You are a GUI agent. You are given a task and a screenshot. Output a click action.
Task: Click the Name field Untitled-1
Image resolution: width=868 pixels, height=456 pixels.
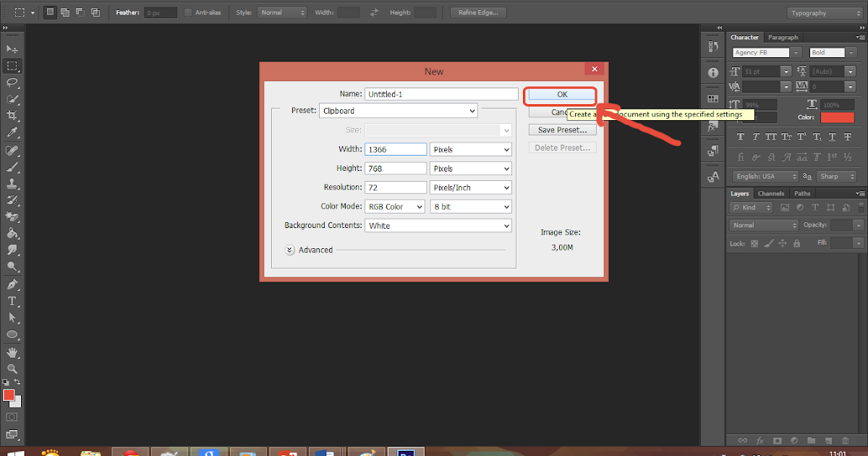[441, 94]
